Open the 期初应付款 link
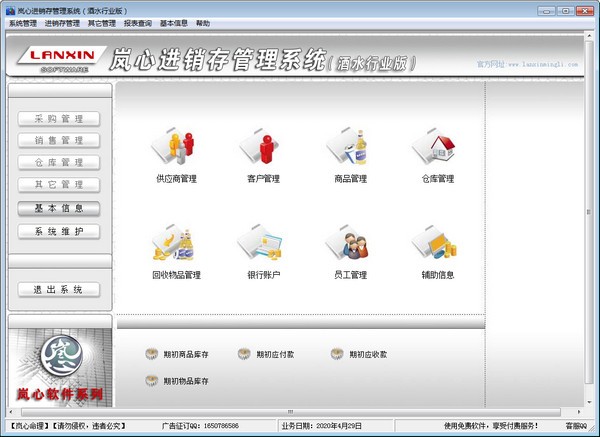The width and height of the screenshot is (600, 437). 275,354
